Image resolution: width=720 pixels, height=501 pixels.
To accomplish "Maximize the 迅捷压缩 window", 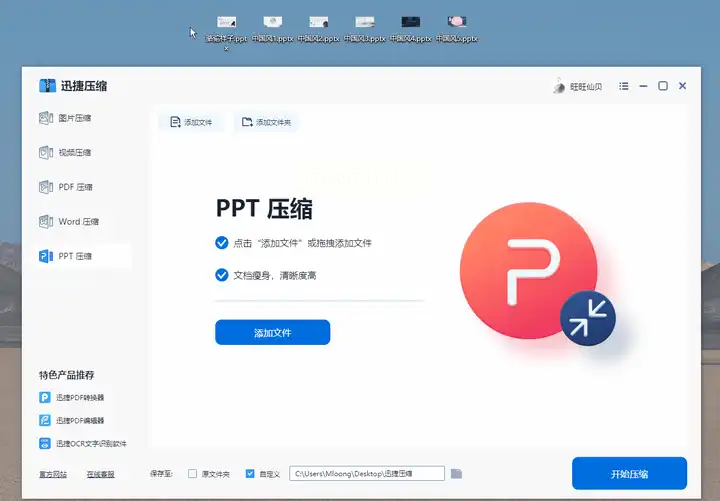I will pos(663,86).
